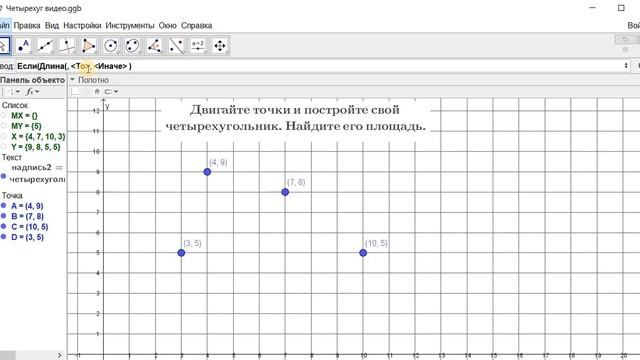
Task: Click the Текст category heading
Action: click(x=12, y=157)
